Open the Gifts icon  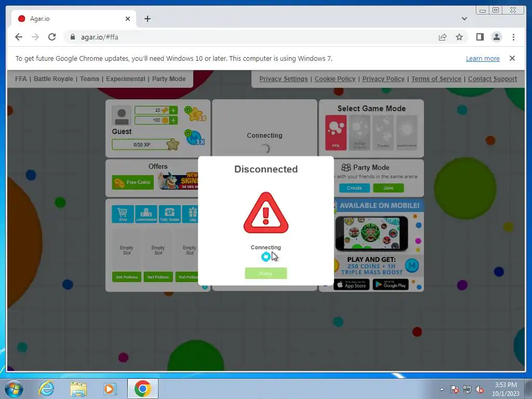(x=191, y=214)
